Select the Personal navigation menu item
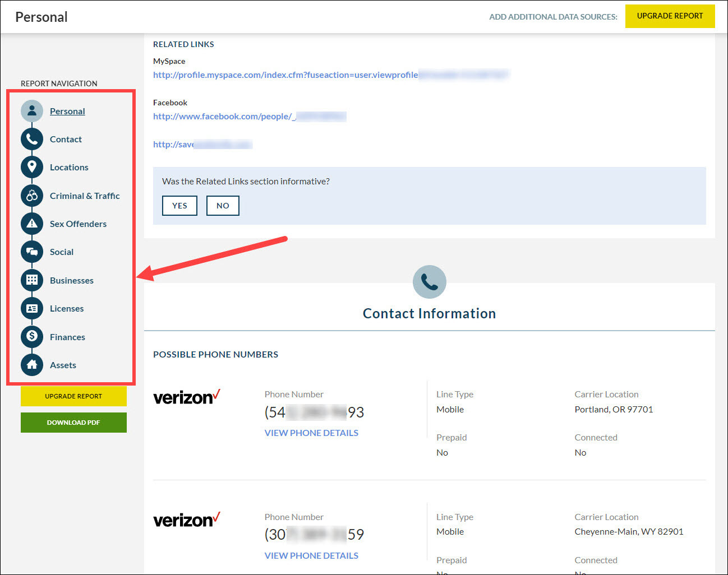 [x=67, y=111]
